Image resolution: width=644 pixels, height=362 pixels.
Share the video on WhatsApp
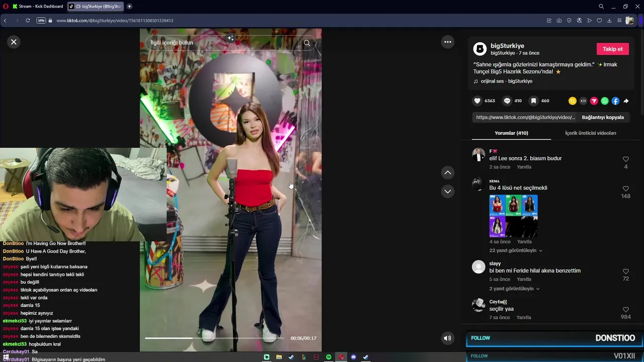[x=605, y=101]
